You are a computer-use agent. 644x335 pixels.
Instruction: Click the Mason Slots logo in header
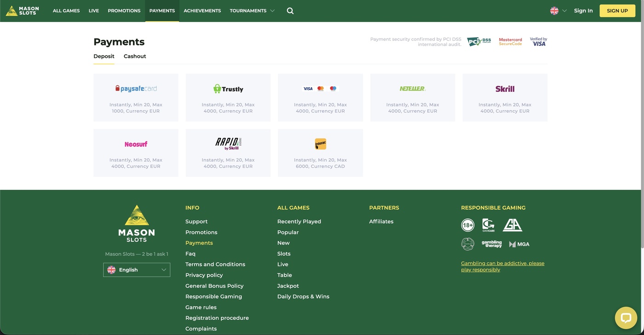coord(22,11)
